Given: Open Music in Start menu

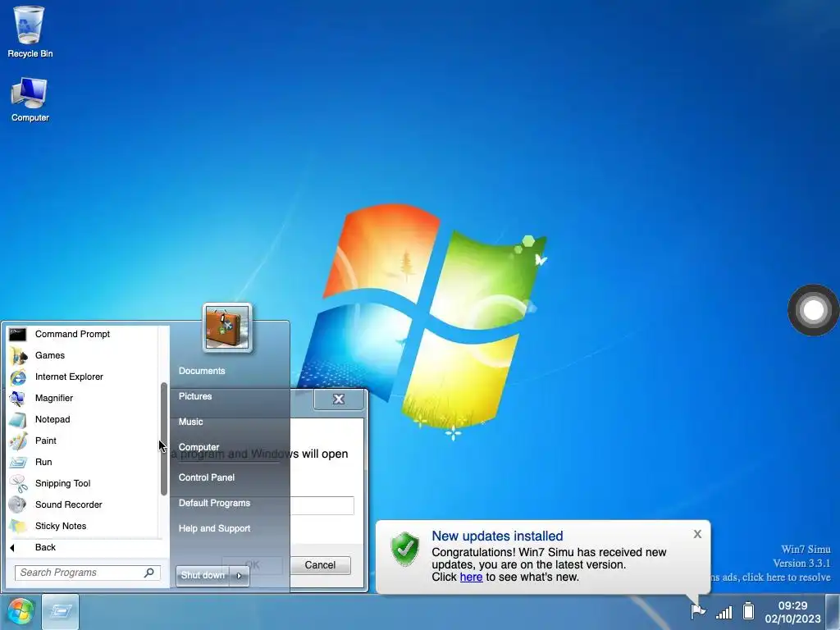Looking at the screenshot, I should 190,422.
